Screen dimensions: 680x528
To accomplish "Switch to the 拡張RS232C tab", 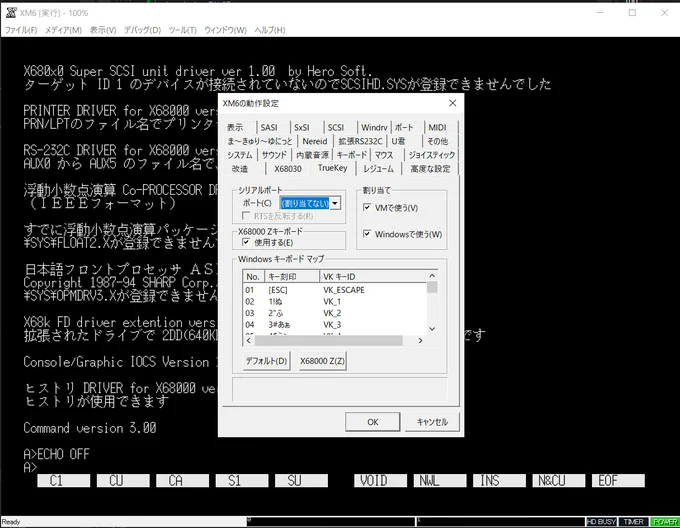I will point(360,141).
